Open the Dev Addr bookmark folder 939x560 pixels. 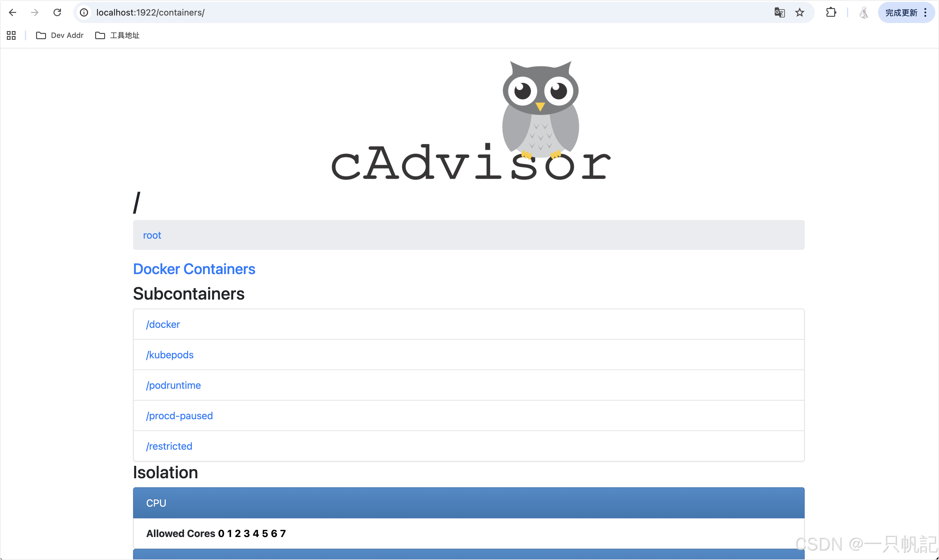pyautogui.click(x=60, y=35)
